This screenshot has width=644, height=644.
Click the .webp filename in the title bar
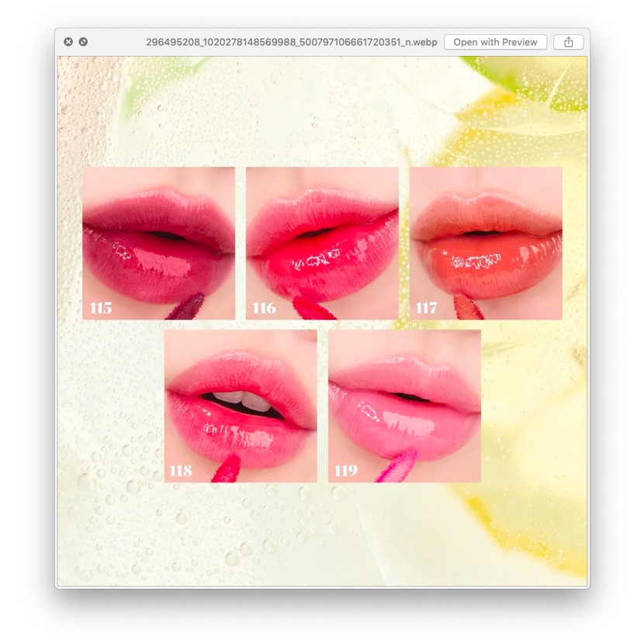[x=291, y=42]
